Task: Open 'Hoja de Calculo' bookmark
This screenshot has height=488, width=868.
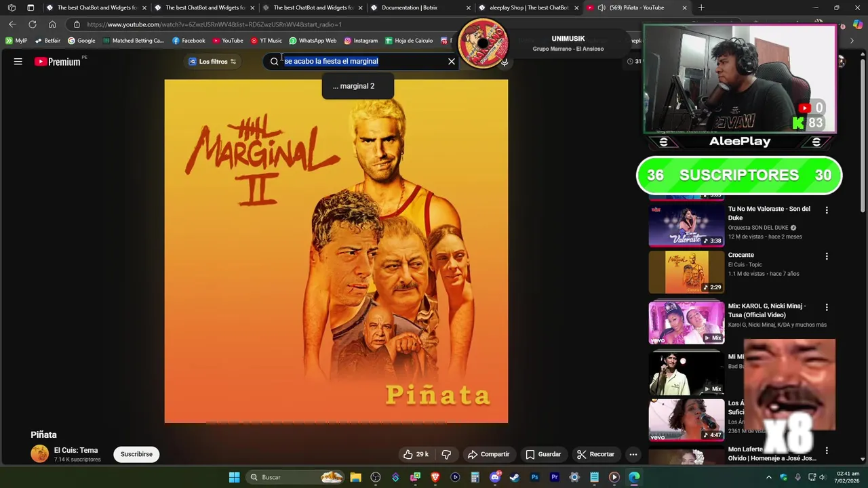Action: [x=409, y=41]
